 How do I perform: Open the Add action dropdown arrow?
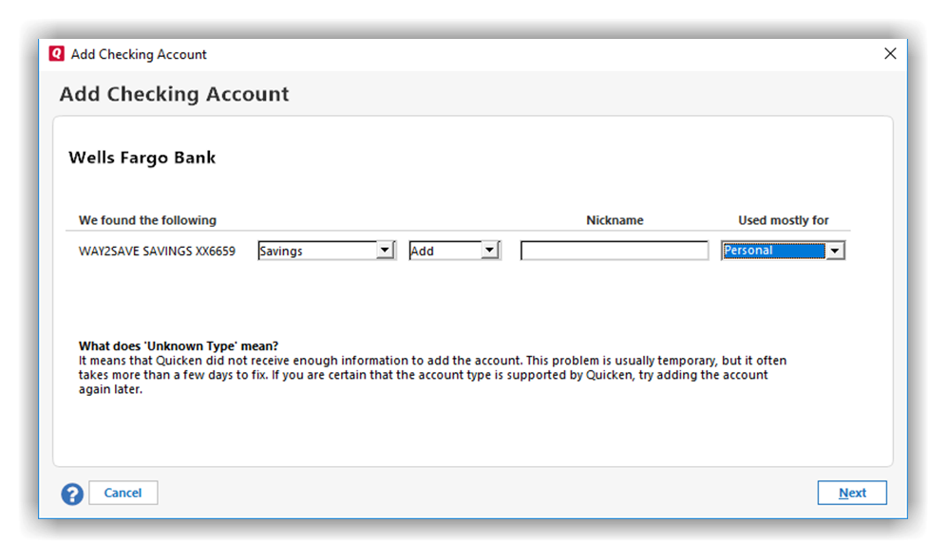(x=489, y=251)
